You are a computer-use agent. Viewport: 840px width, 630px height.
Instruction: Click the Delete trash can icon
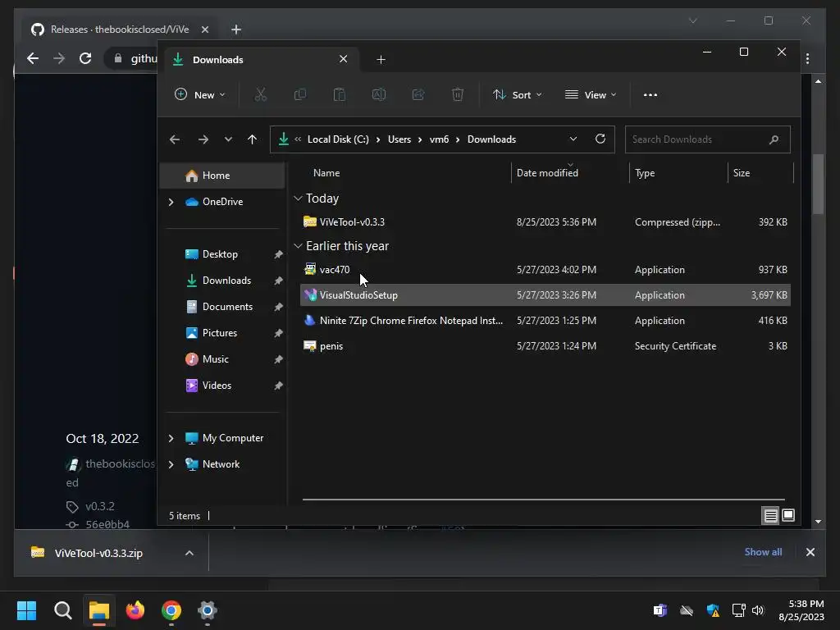[458, 95]
